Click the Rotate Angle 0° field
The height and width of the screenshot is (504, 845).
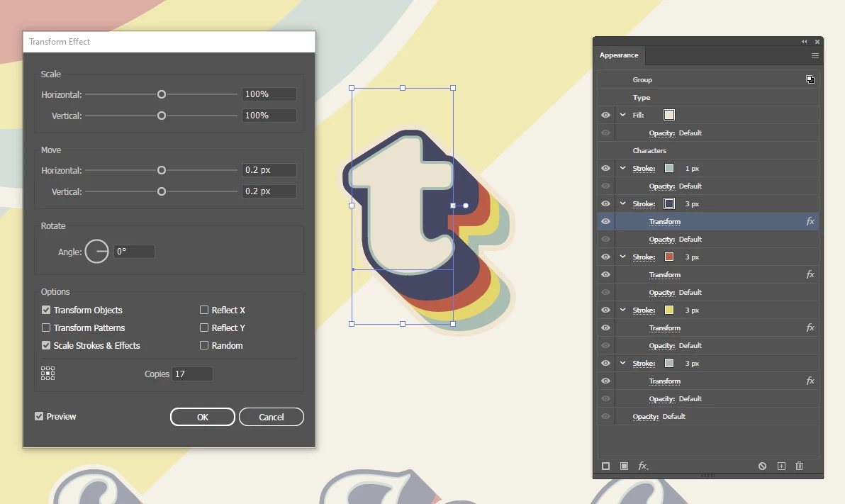134,252
